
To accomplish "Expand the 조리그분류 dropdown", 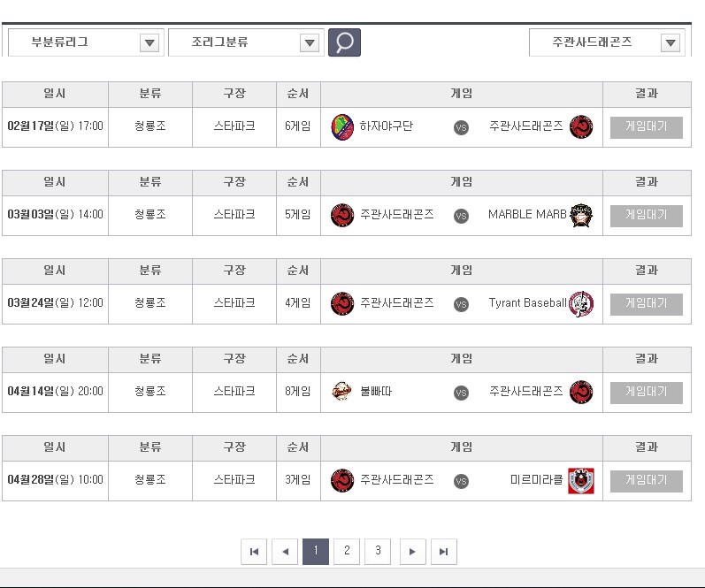I will point(244,42).
